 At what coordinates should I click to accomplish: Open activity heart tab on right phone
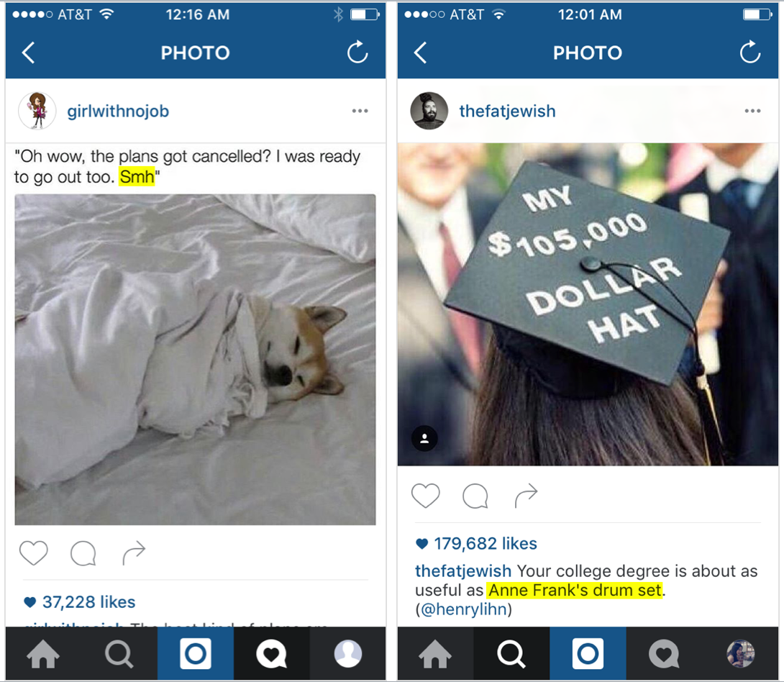[664, 653]
